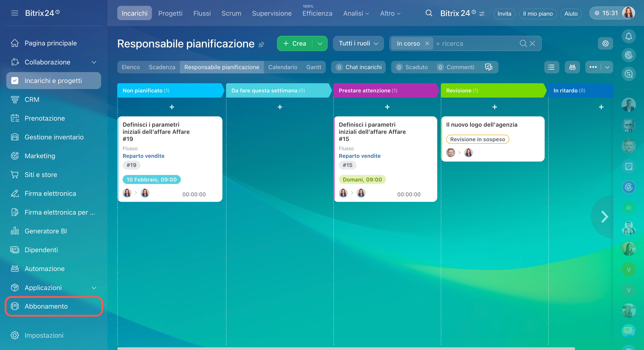Click the automation robot icon in toolbar
Image resolution: width=644 pixels, height=350 pixels.
pos(572,67)
